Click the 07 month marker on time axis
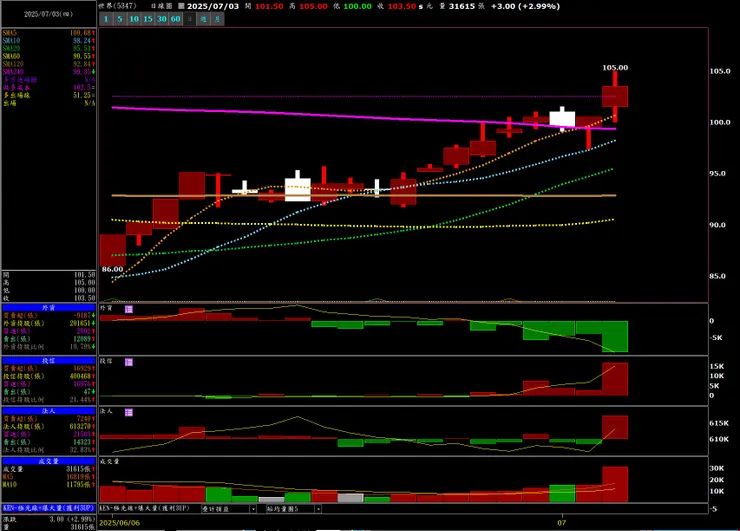 pos(561,523)
